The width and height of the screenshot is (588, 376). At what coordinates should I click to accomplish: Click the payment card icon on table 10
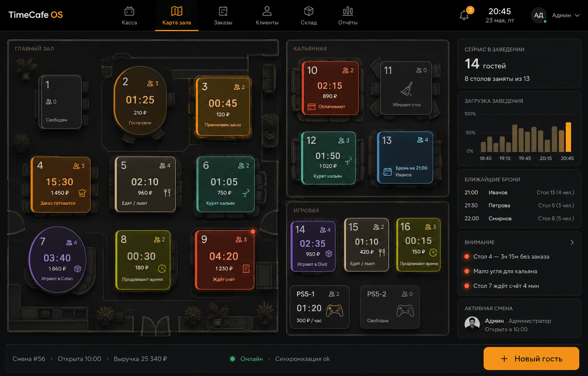[311, 107]
